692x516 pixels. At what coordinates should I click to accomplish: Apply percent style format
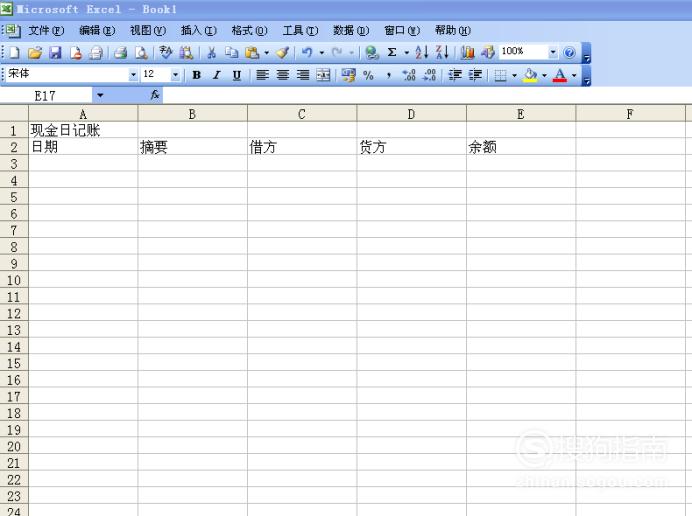[x=369, y=75]
